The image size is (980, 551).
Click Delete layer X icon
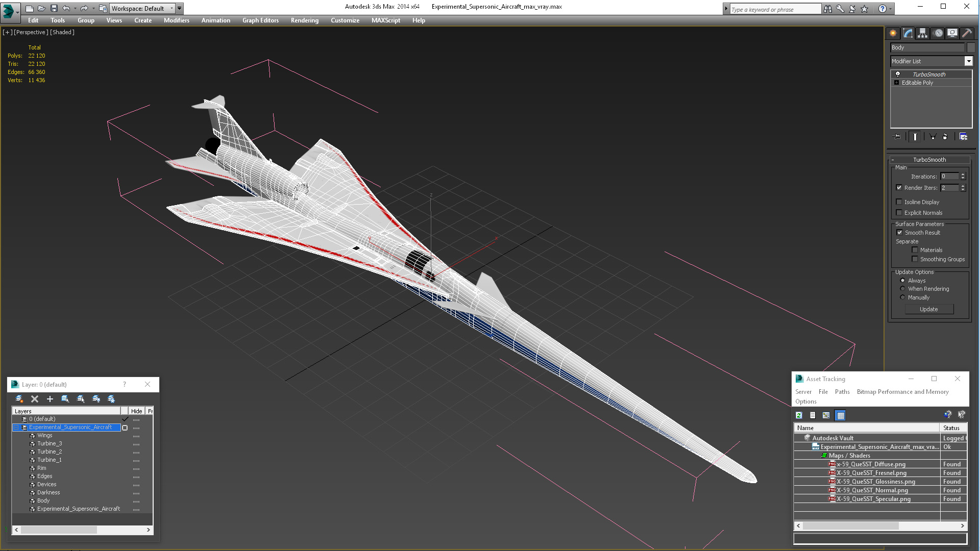click(35, 399)
